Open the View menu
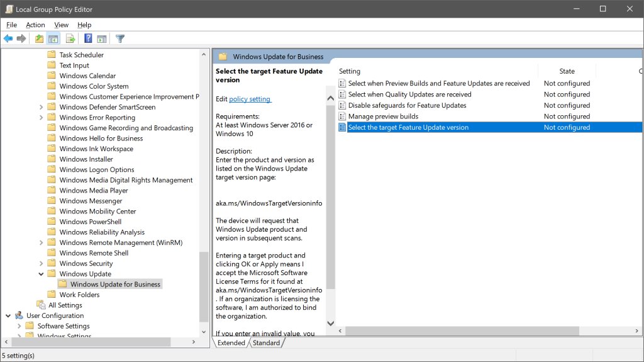This screenshot has height=362, width=644. pos(61,25)
